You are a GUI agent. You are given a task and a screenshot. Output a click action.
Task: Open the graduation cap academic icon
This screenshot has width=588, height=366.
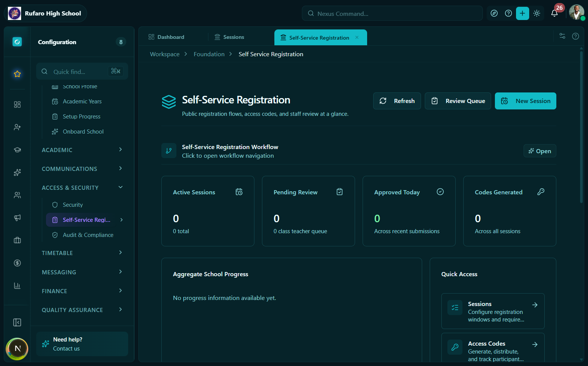click(17, 150)
